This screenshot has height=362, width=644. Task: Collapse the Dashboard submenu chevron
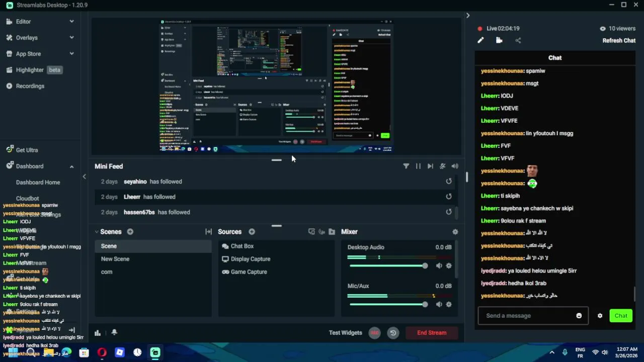tap(71, 166)
